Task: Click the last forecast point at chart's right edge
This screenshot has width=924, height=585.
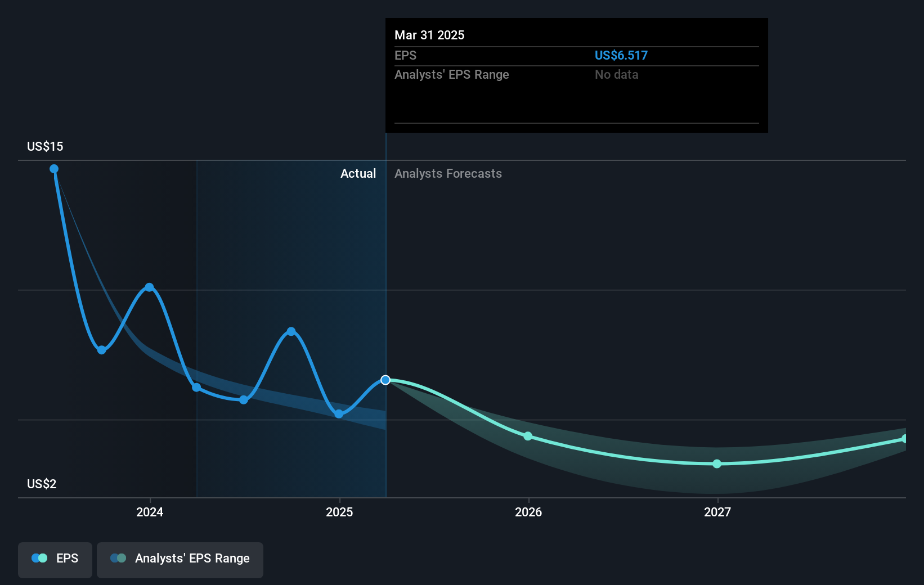Action: [x=905, y=439]
